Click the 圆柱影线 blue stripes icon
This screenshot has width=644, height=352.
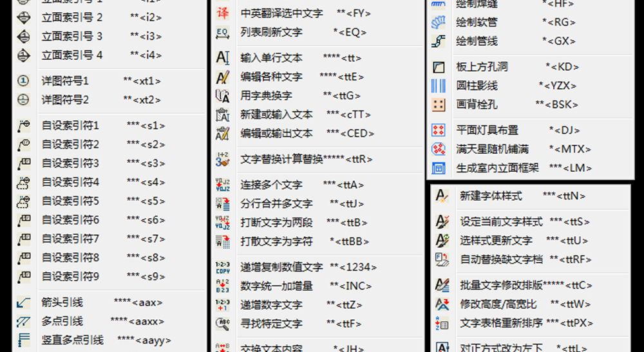coord(439,86)
